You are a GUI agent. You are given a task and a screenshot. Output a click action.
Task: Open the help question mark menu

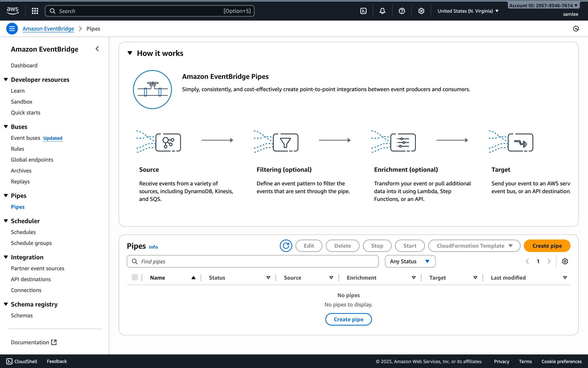point(402,11)
